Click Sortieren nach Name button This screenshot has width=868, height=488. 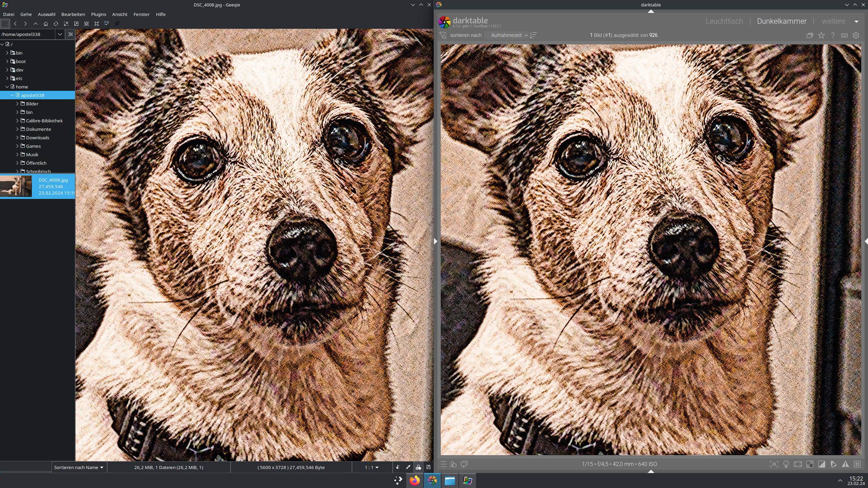tap(79, 467)
